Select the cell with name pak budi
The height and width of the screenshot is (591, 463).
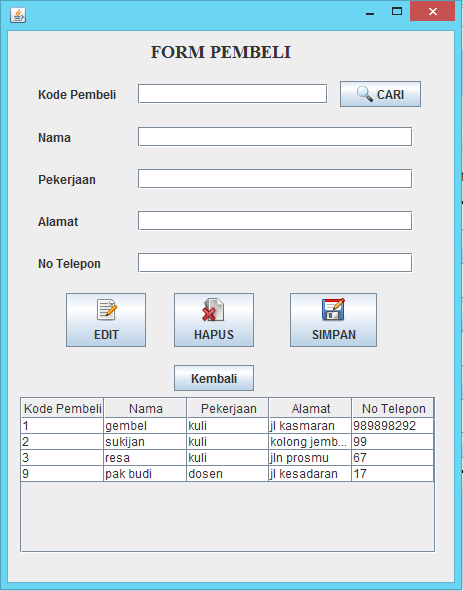(x=145, y=473)
